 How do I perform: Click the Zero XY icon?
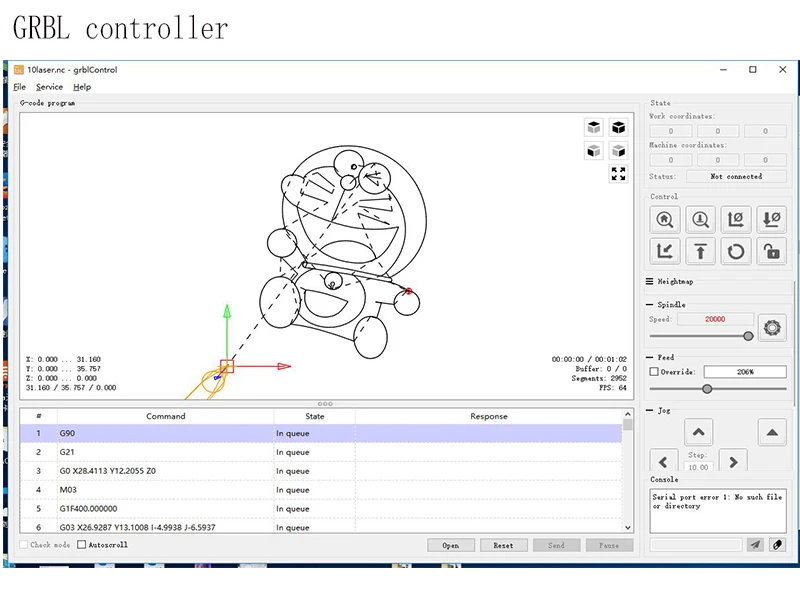735,219
